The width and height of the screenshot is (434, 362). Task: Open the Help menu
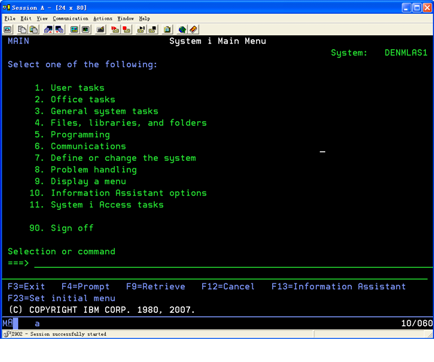point(144,18)
